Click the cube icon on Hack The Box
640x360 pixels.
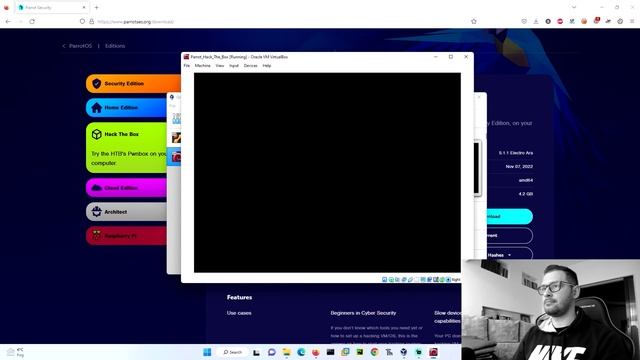(96, 134)
